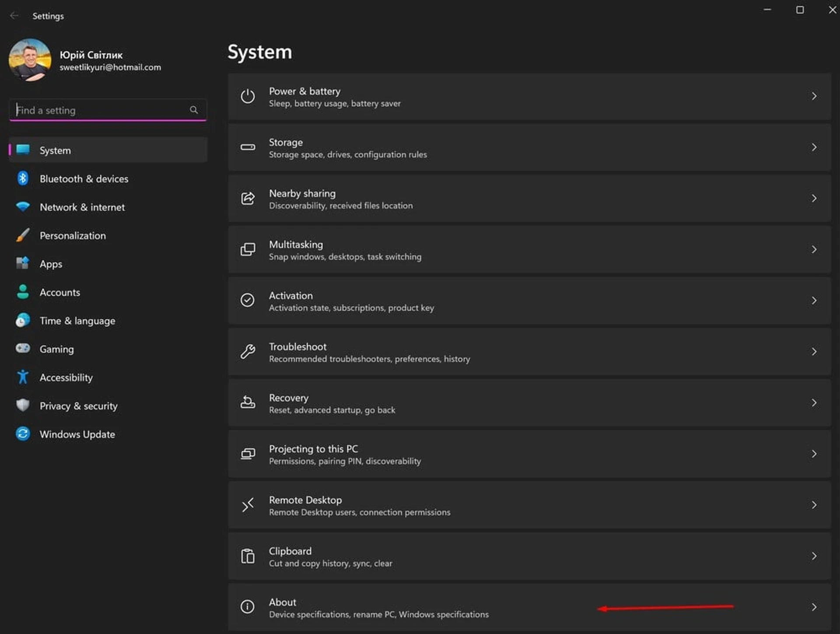The width and height of the screenshot is (840, 634).
Task: Open Power & battery settings
Action: point(529,97)
